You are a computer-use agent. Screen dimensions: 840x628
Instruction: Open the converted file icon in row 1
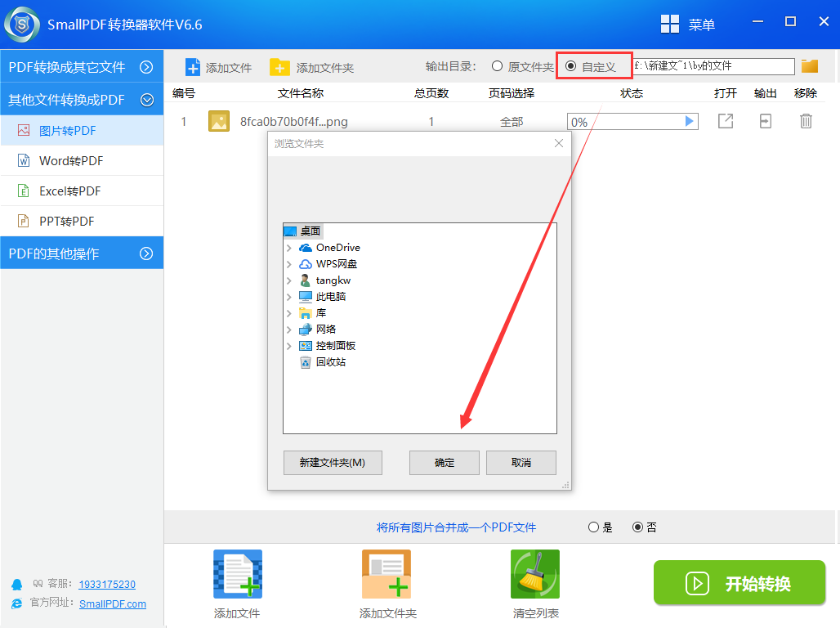[726, 121]
